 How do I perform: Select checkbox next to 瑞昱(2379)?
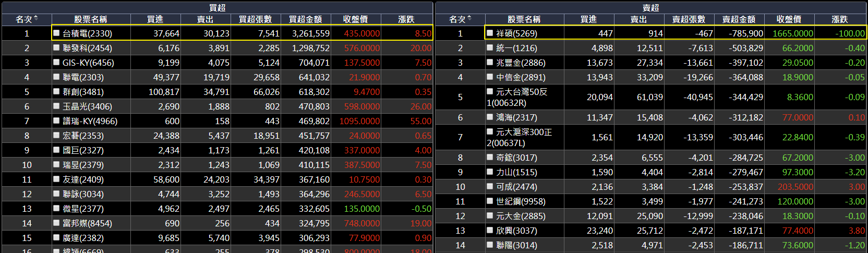(x=56, y=164)
